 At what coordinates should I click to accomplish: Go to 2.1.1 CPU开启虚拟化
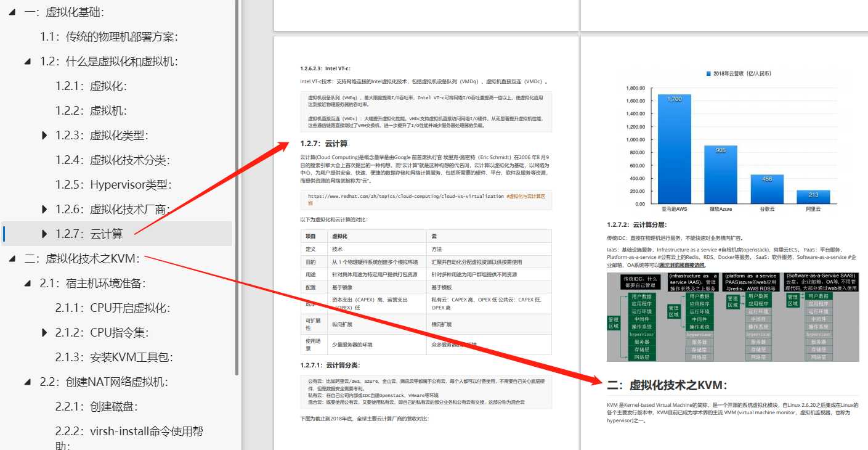tap(113, 308)
